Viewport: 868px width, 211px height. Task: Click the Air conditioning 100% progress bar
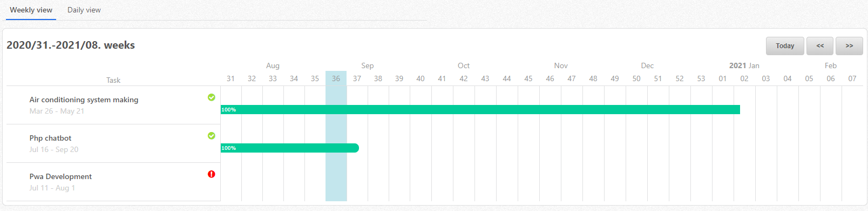(x=480, y=110)
